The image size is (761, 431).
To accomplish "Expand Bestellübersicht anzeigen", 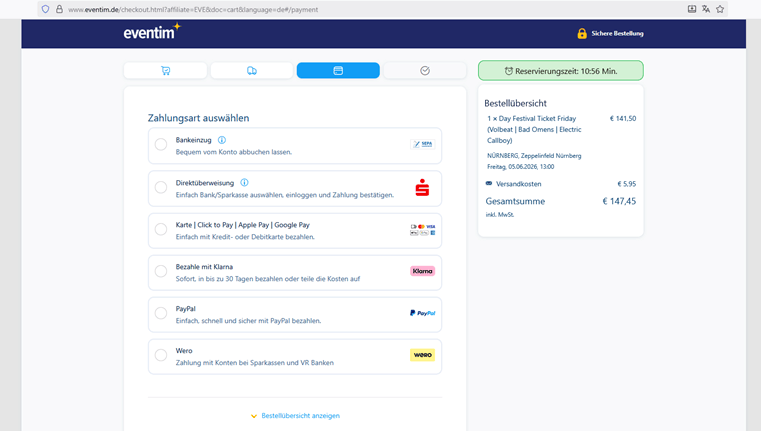I will [300, 415].
